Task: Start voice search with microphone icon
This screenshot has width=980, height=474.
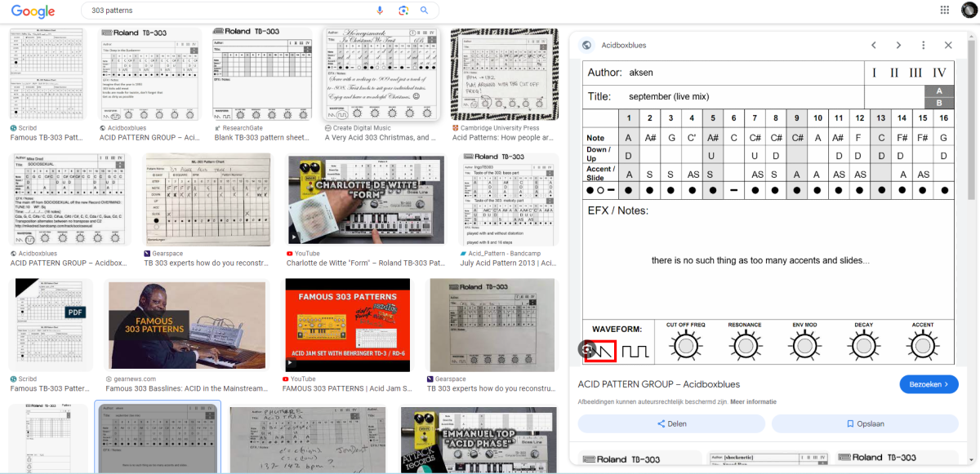Action: (x=380, y=11)
